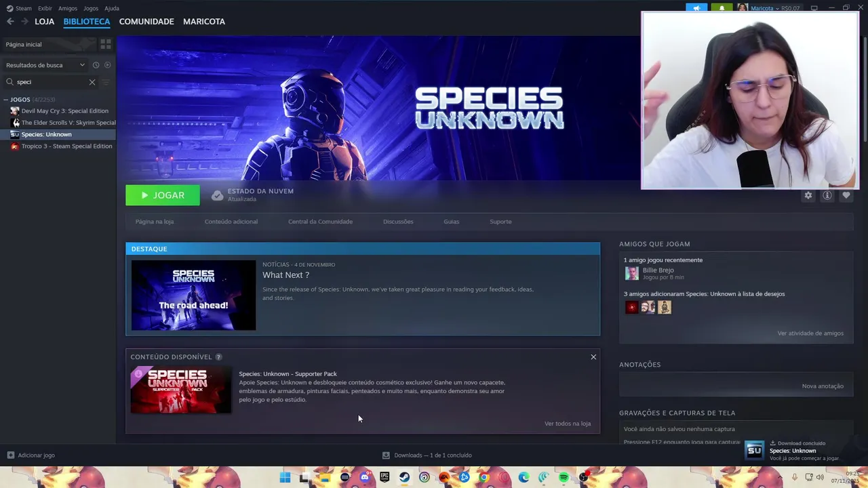The height and width of the screenshot is (488, 868).
Task: Click the magnifier search icon
Action: tap(10, 82)
